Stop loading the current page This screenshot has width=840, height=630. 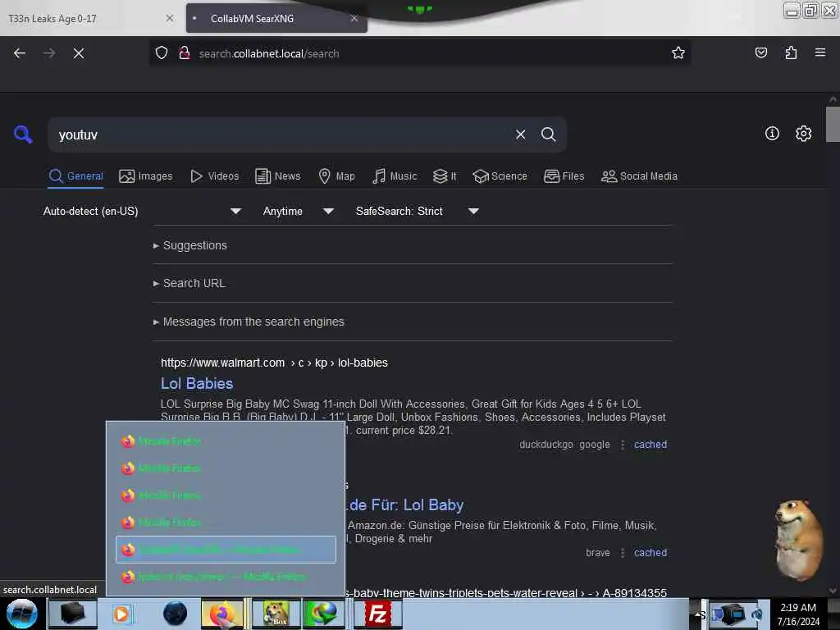click(78, 53)
